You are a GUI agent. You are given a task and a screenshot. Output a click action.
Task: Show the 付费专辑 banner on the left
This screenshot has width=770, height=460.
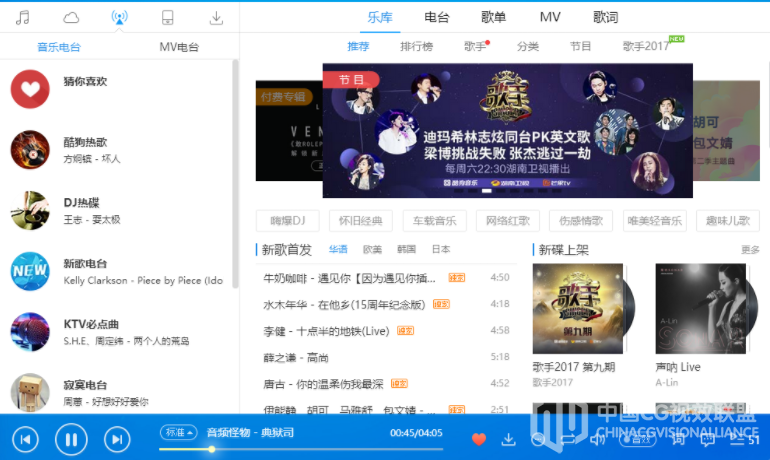point(289,131)
